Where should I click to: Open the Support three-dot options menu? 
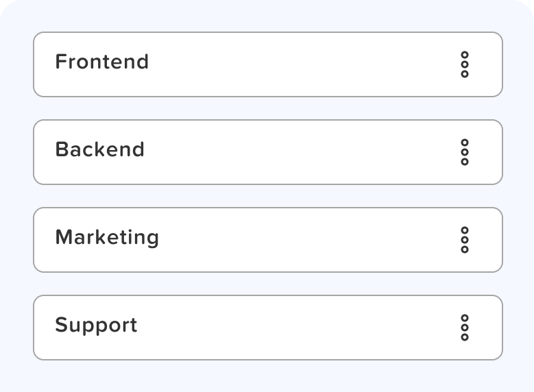tap(465, 328)
